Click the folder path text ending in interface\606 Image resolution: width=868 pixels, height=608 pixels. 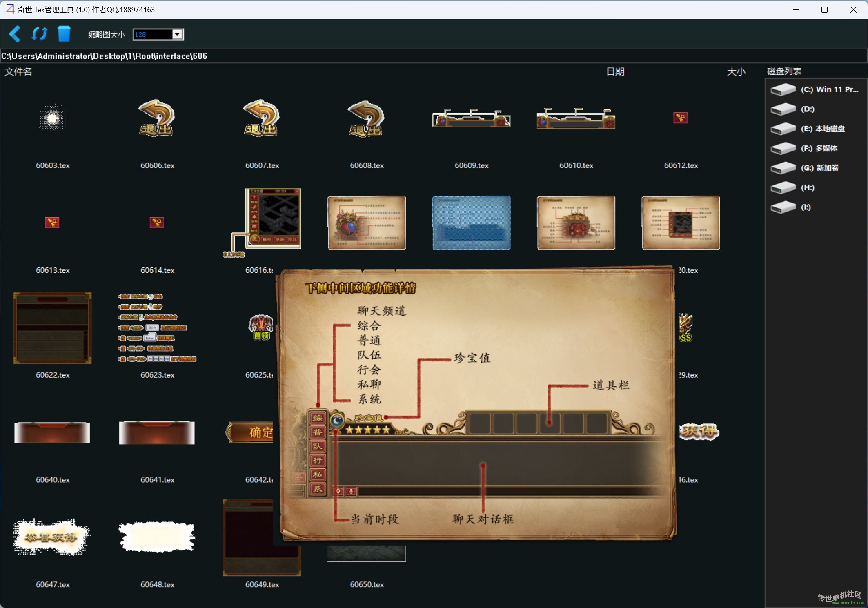pos(104,56)
